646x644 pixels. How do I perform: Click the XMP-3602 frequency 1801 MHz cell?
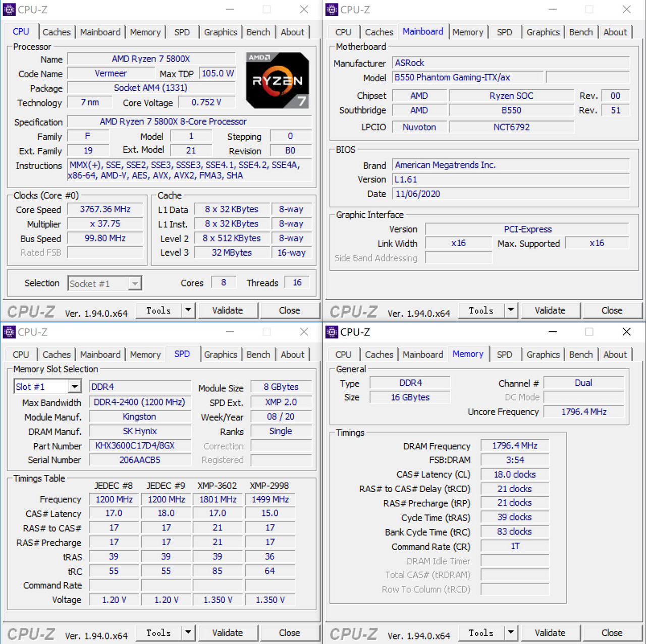tap(218, 499)
